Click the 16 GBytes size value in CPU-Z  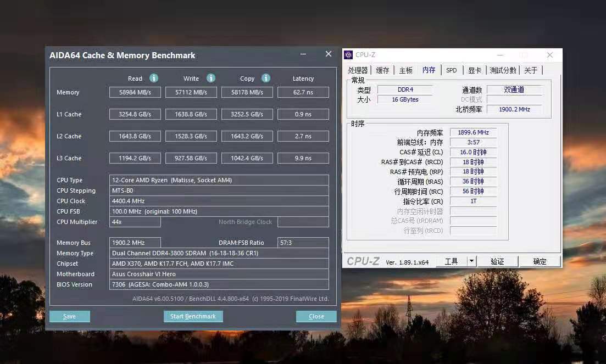405,99
